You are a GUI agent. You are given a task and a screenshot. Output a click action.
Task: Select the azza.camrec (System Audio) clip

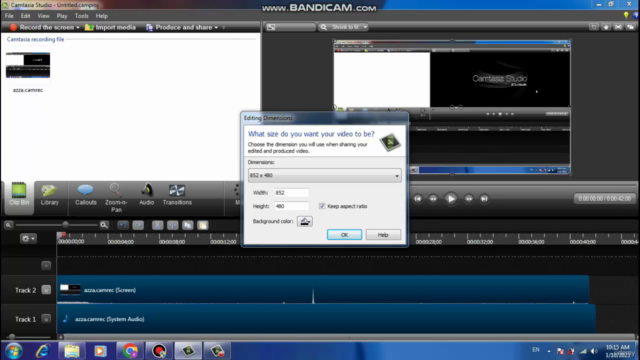point(326,319)
